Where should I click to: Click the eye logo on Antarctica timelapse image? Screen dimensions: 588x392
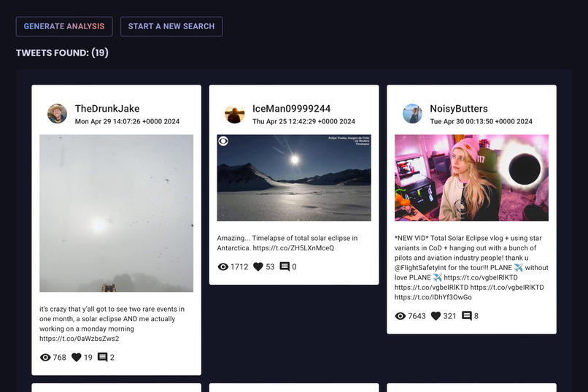[223, 141]
